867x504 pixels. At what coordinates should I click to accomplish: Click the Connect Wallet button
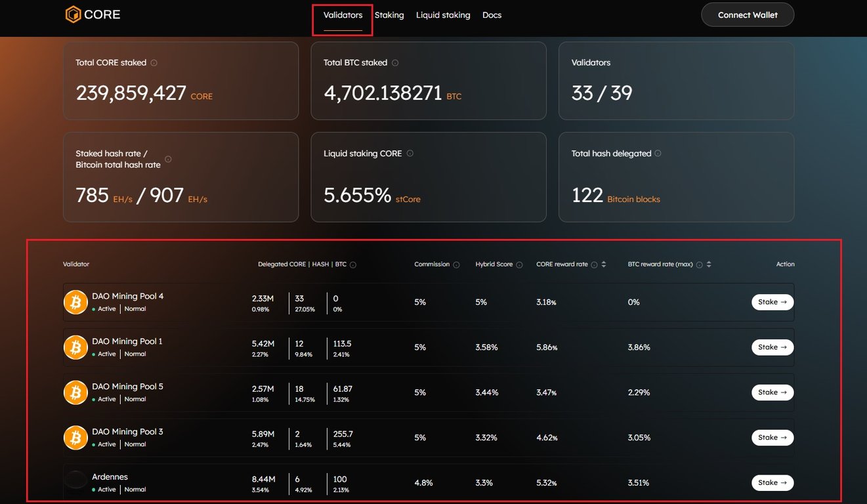747,14
